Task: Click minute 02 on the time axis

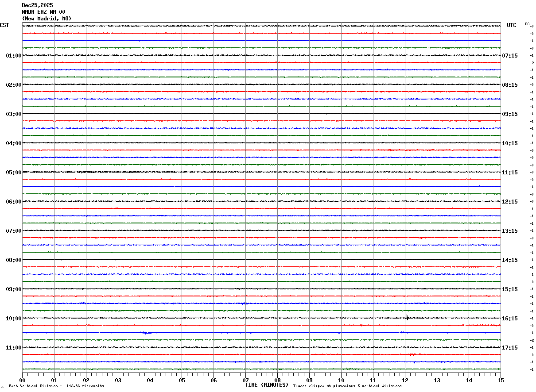Action: tap(86, 380)
